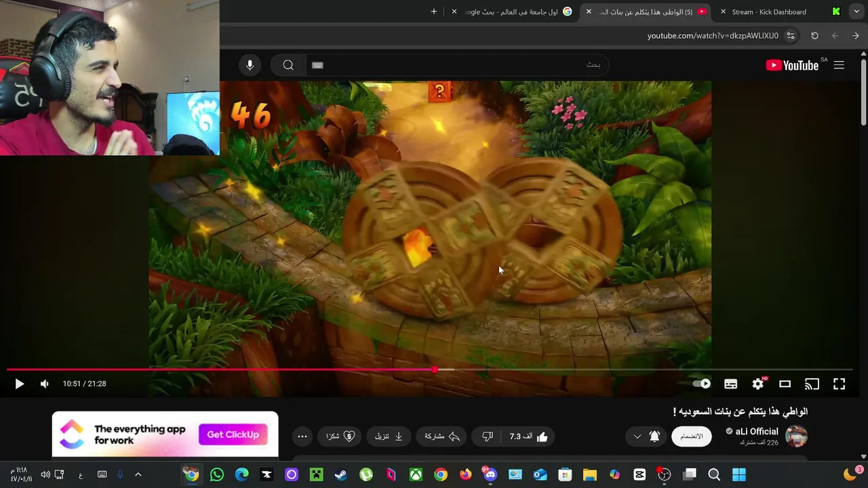Go to the YouTube home logo
This screenshot has width=868, height=488.
[792, 65]
